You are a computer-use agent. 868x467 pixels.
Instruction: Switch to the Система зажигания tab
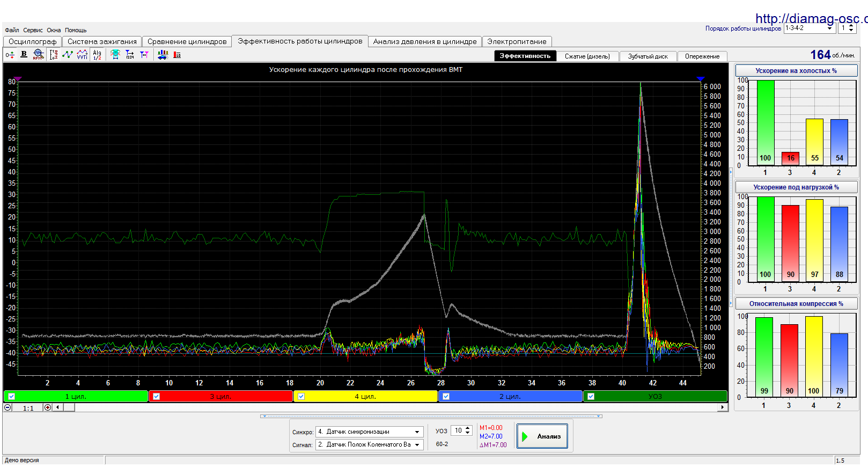coord(102,42)
